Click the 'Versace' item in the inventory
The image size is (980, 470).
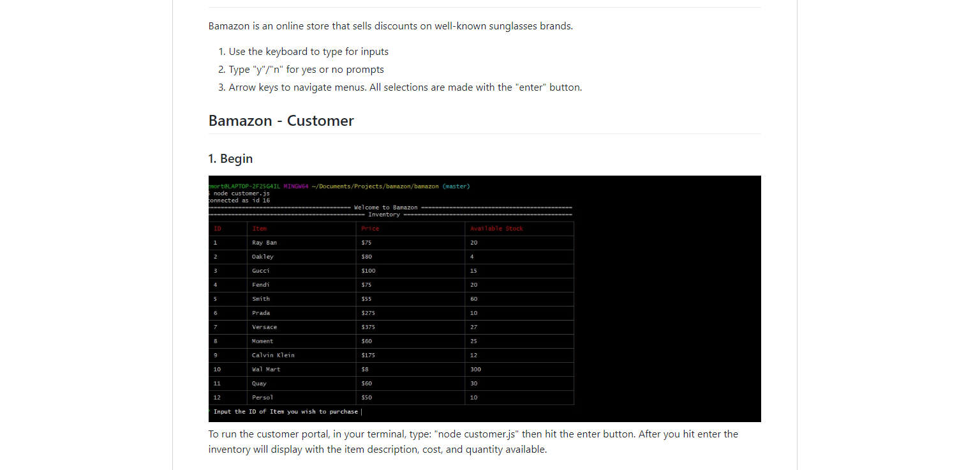264,327
